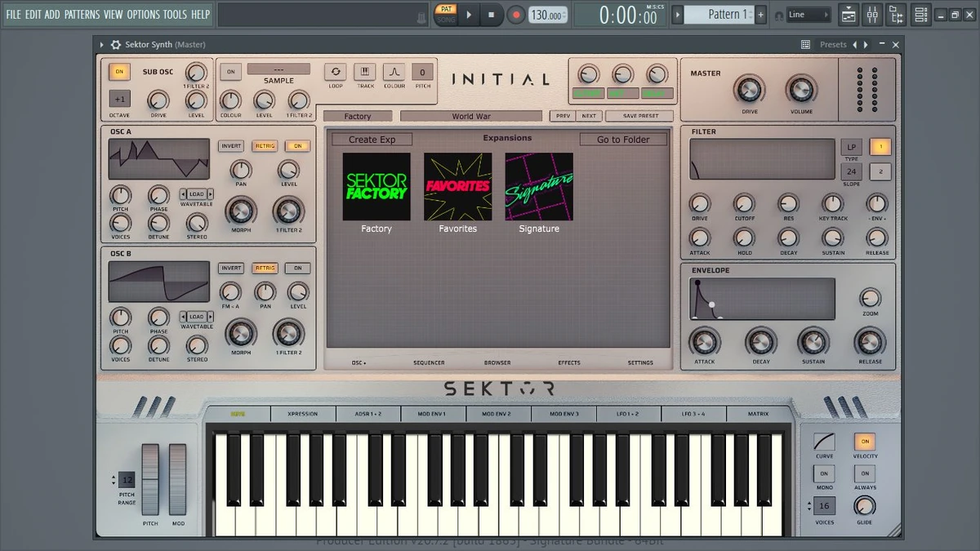Viewport: 980px width, 551px height.
Task: Click OSC A wavetable next arrow
Action: point(211,194)
